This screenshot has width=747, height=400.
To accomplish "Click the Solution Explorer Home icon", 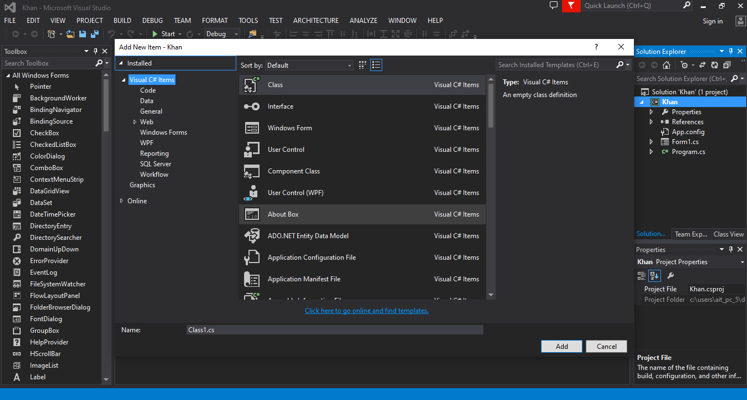I will point(666,65).
